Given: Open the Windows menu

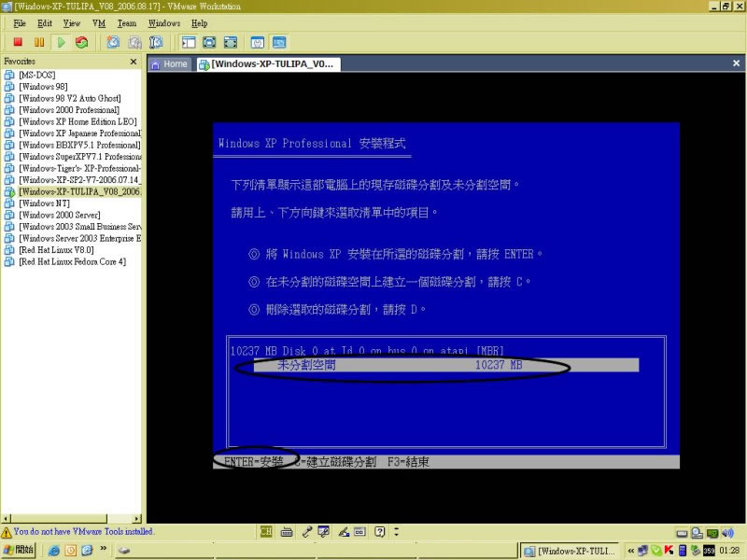Looking at the screenshot, I should point(164,23).
